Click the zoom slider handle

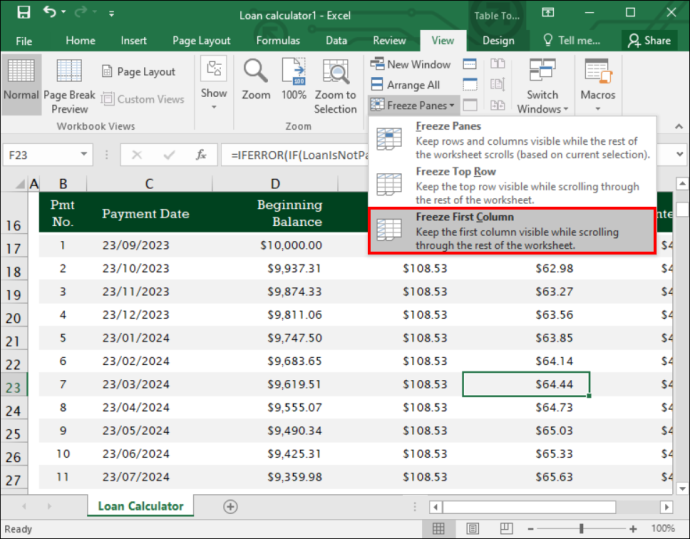(581, 528)
